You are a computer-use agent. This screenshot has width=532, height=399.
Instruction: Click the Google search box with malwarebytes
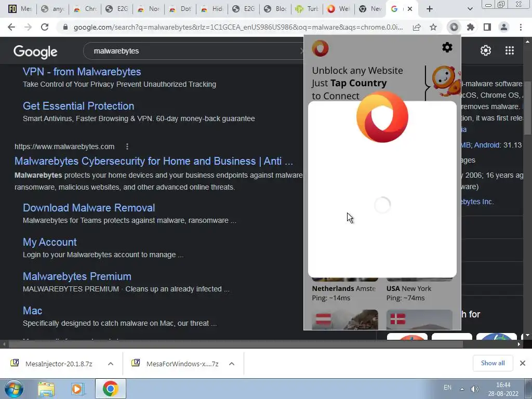pos(193,51)
